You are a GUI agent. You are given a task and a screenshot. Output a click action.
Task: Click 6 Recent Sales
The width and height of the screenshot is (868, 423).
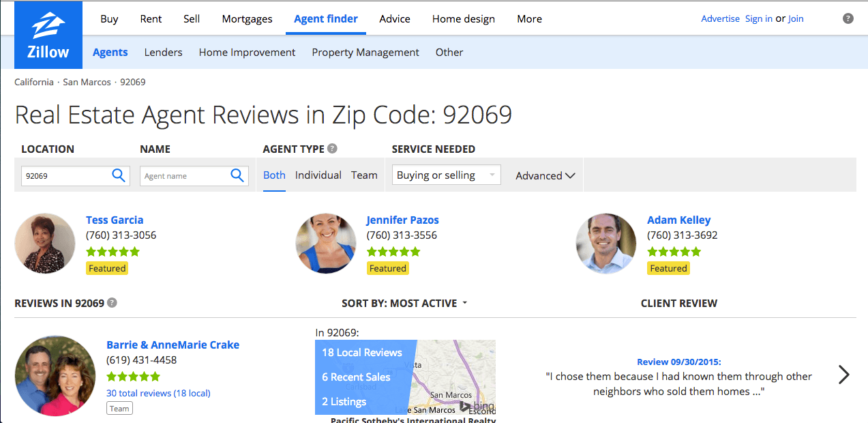click(x=356, y=377)
